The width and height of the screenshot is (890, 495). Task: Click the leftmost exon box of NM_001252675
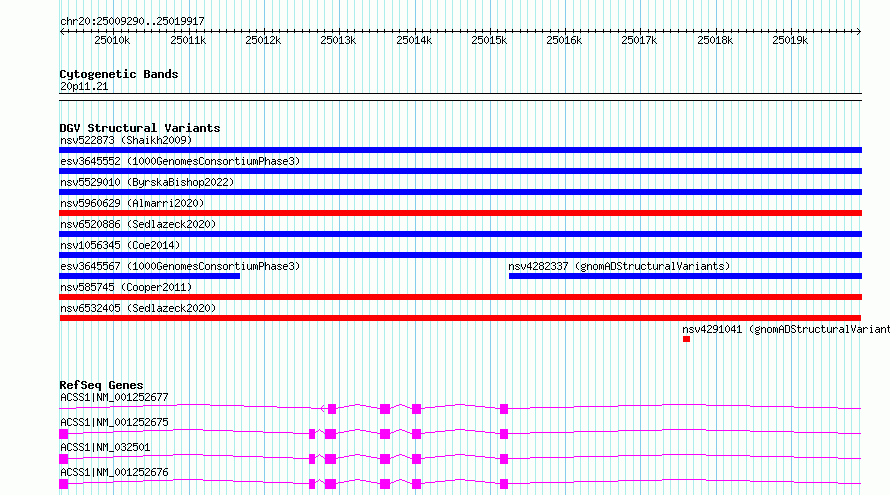(64, 434)
